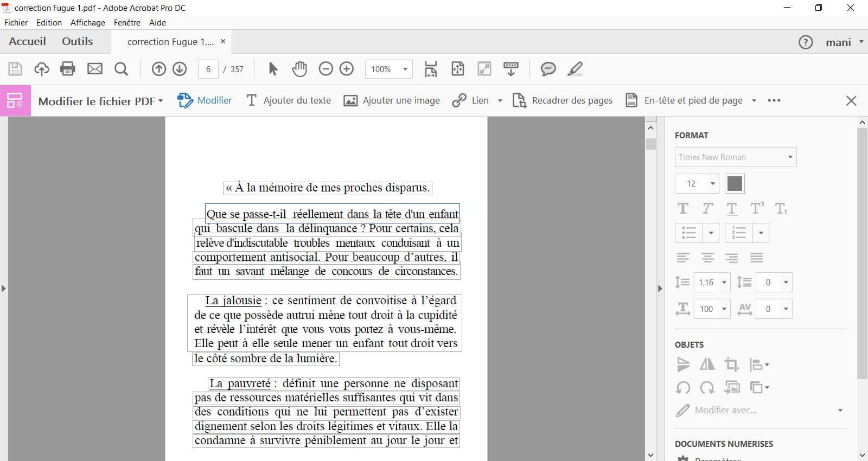Click the page number input field
The width and height of the screenshot is (868, 461).
208,69
